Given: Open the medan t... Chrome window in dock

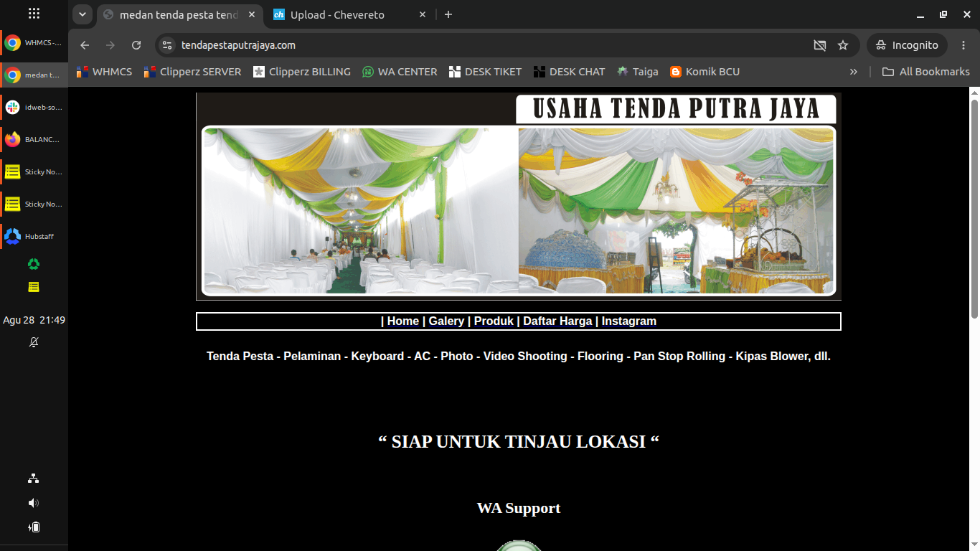Looking at the screenshot, I should click(x=34, y=75).
